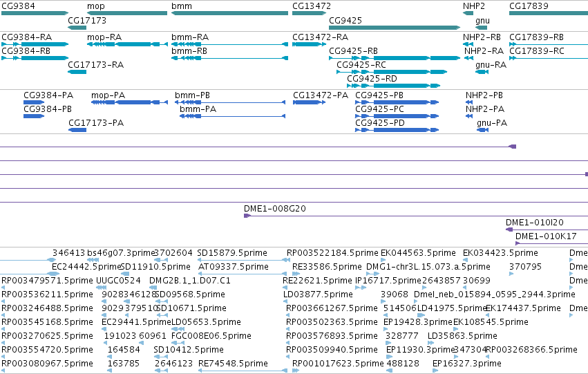This screenshot has width=588, height=374.
Task: Select the mop-PA protein label
Action: (x=108, y=95)
